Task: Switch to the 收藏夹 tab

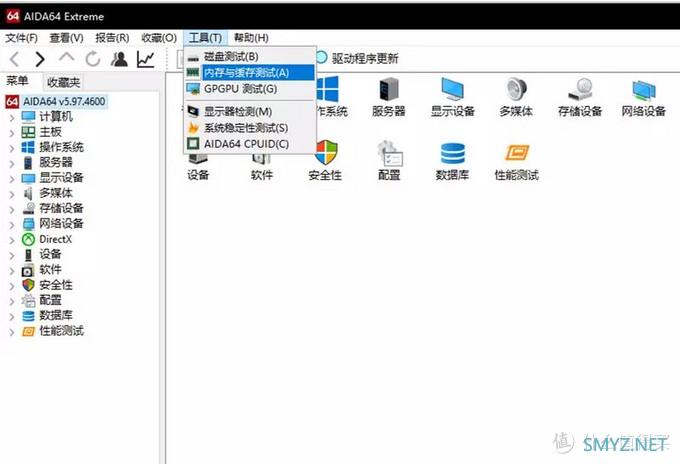Action: [x=63, y=82]
